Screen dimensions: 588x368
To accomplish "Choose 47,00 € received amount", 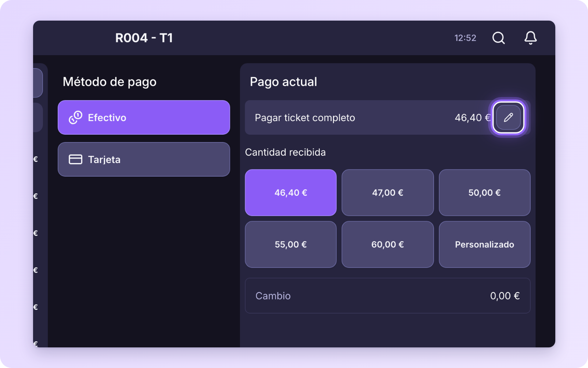I will 388,192.
